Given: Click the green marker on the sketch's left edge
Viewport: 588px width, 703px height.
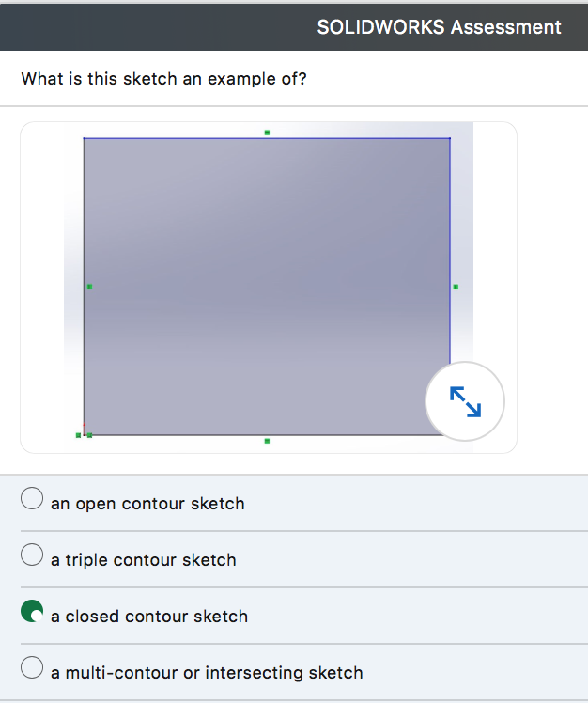Looking at the screenshot, I should (x=89, y=287).
